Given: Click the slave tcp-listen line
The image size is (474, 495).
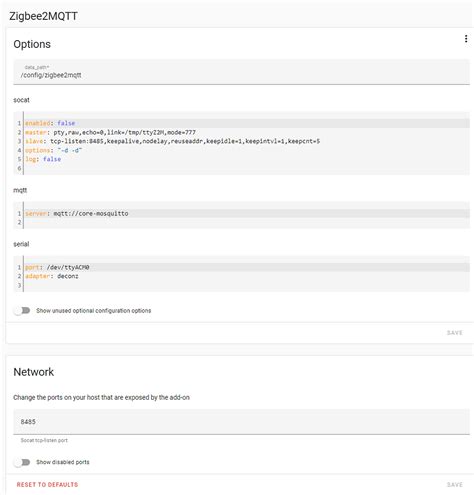Looking at the screenshot, I should tap(247, 141).
